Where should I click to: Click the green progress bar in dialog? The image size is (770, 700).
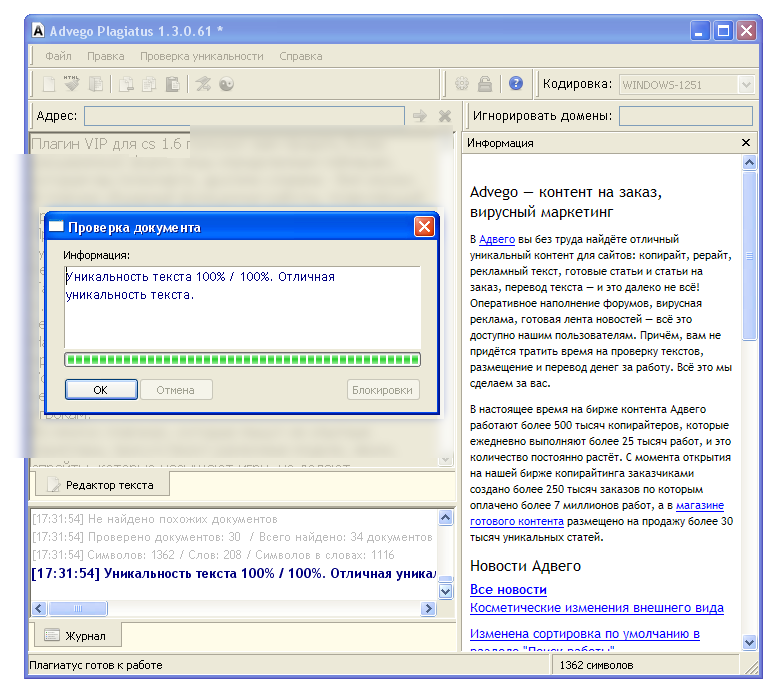(x=242, y=360)
